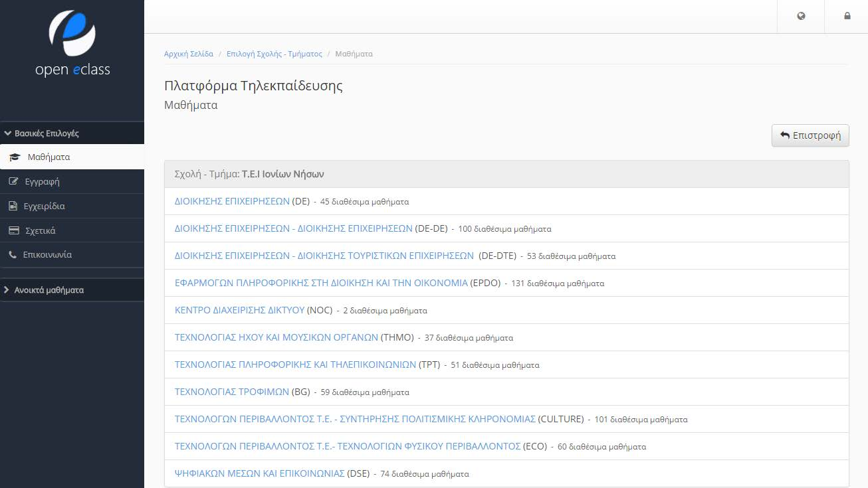
Task: Click the '60 διαθέσιμα μαθήματα' text
Action: (602, 447)
